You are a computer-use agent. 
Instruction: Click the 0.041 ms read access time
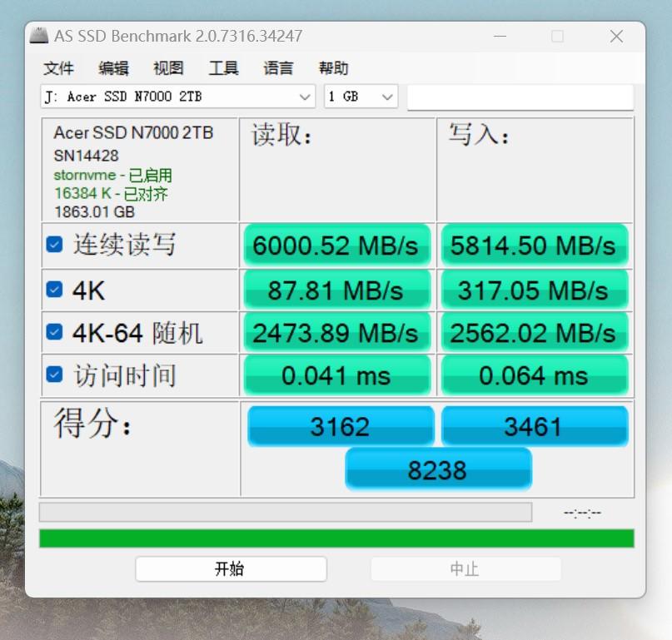click(337, 375)
